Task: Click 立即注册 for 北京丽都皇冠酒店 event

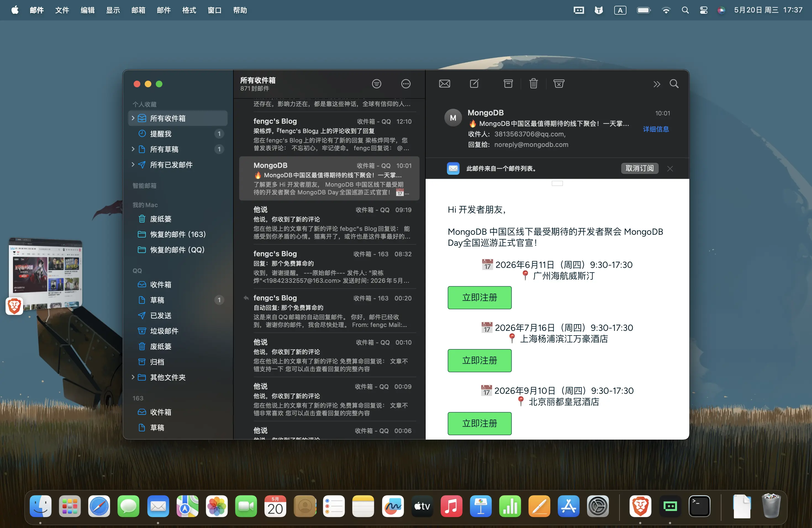Action: pyautogui.click(x=479, y=423)
